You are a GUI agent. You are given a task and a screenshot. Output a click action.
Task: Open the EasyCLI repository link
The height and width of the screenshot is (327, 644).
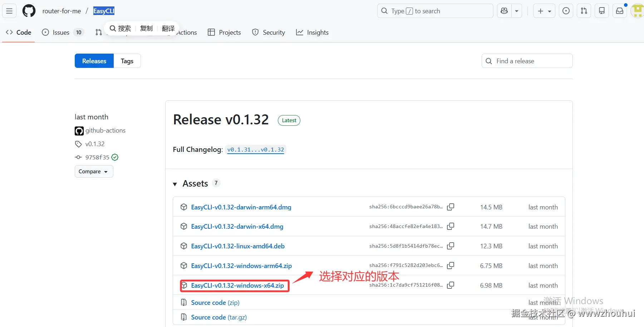click(x=104, y=11)
